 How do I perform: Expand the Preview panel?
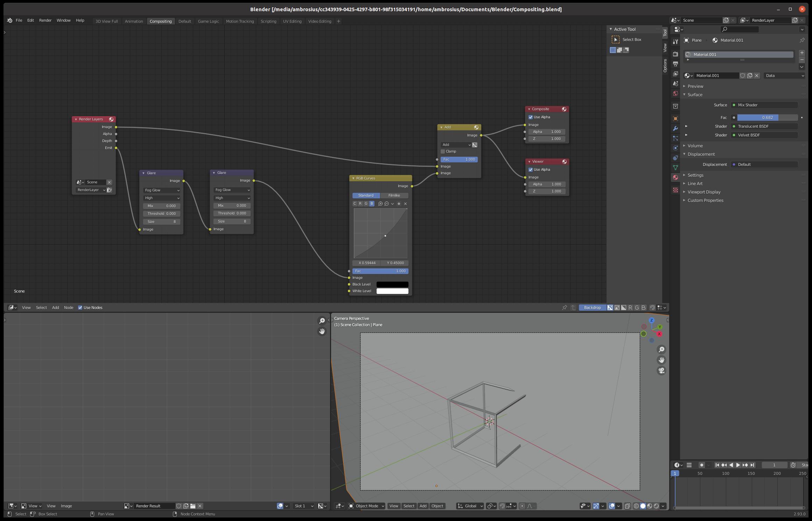695,86
